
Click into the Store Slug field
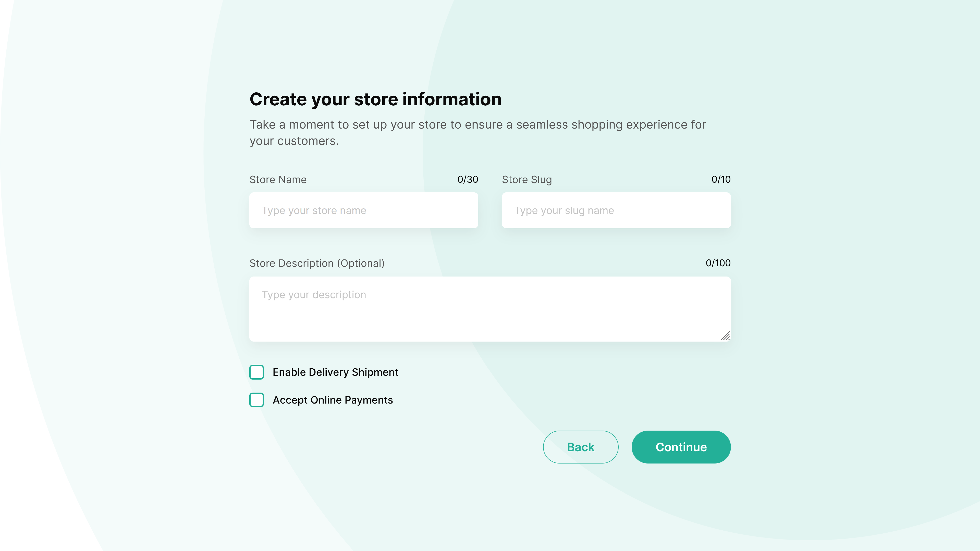coord(616,210)
